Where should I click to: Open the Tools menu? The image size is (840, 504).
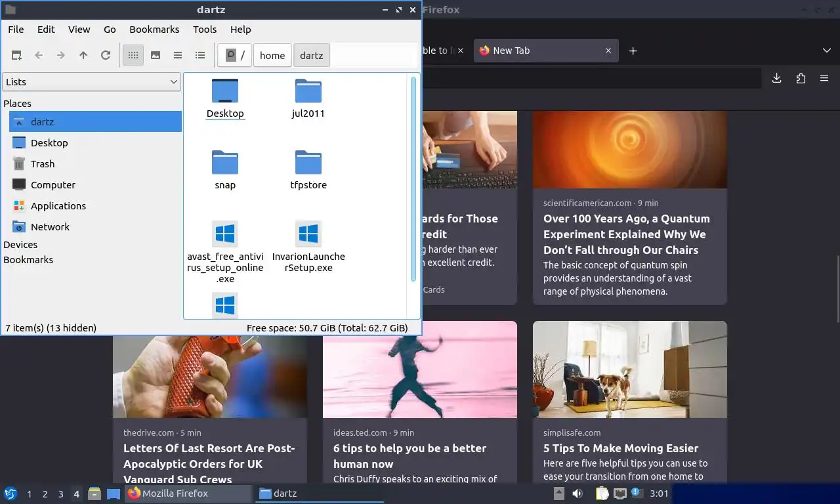tap(205, 30)
